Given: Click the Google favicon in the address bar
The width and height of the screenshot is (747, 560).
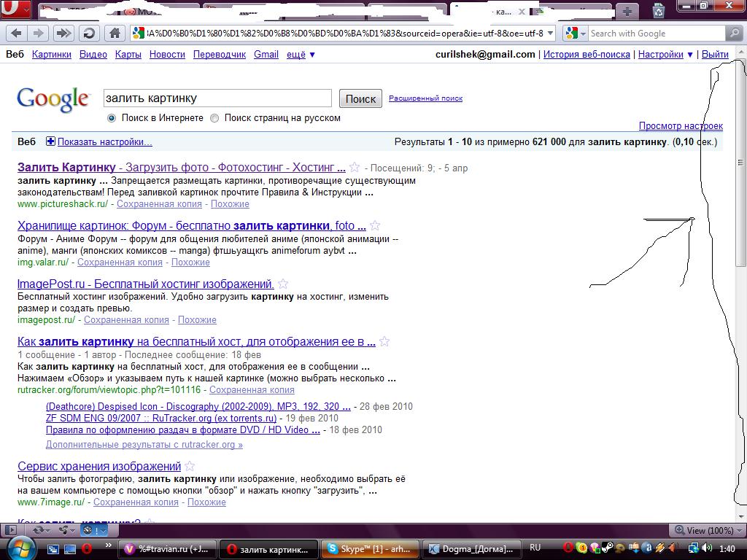Looking at the screenshot, I should 138,33.
